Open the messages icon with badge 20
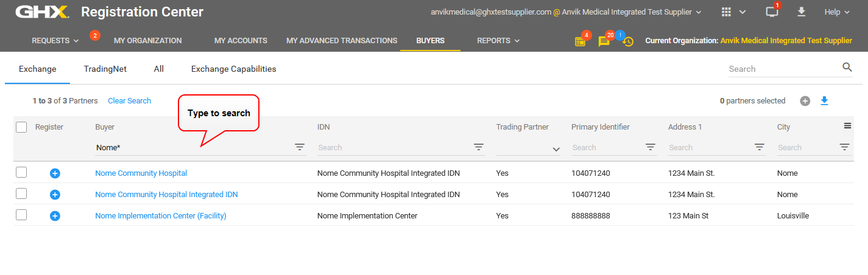 (604, 41)
